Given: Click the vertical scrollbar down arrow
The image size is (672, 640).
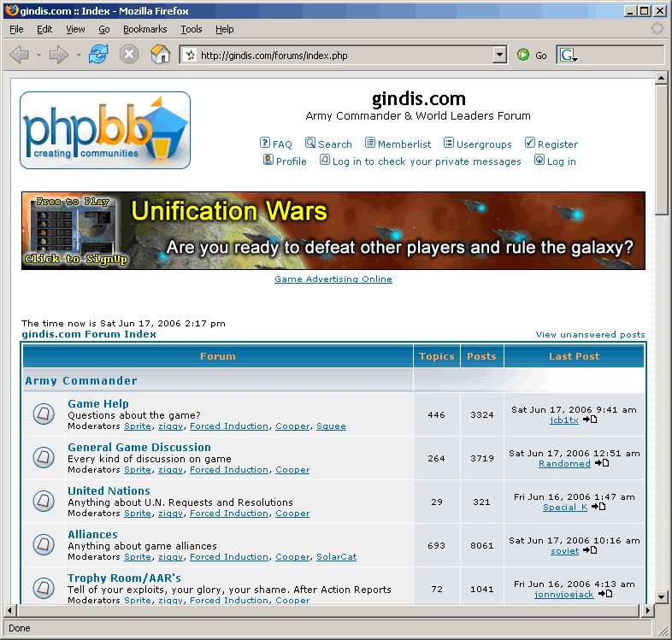Looking at the screenshot, I should 661,596.
